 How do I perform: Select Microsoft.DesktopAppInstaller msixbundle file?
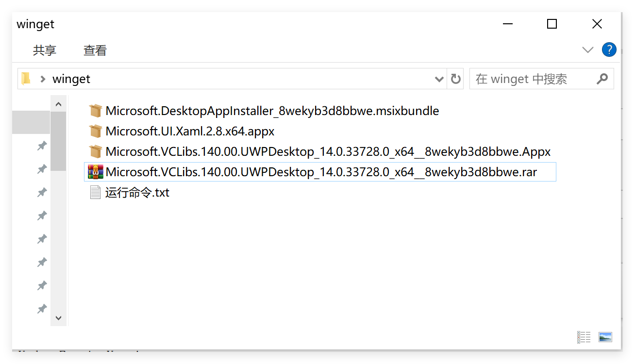coord(272,111)
